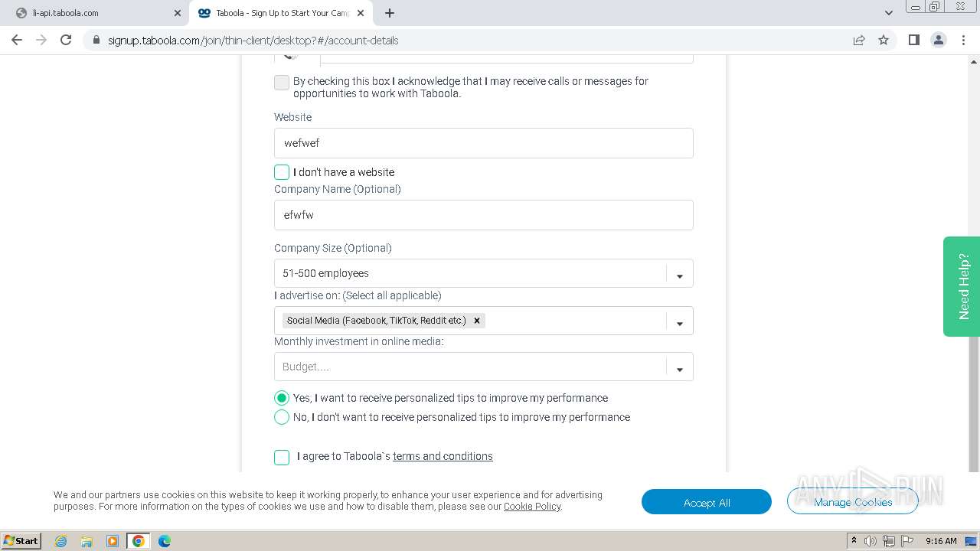Remove the Social Media tag from the field
The height and width of the screenshot is (551, 980).
477,321
